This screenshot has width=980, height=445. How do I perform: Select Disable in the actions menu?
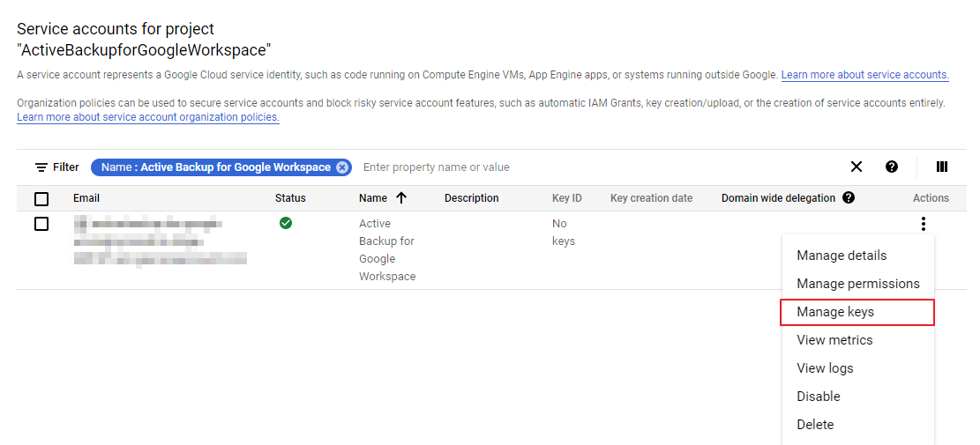pos(819,397)
